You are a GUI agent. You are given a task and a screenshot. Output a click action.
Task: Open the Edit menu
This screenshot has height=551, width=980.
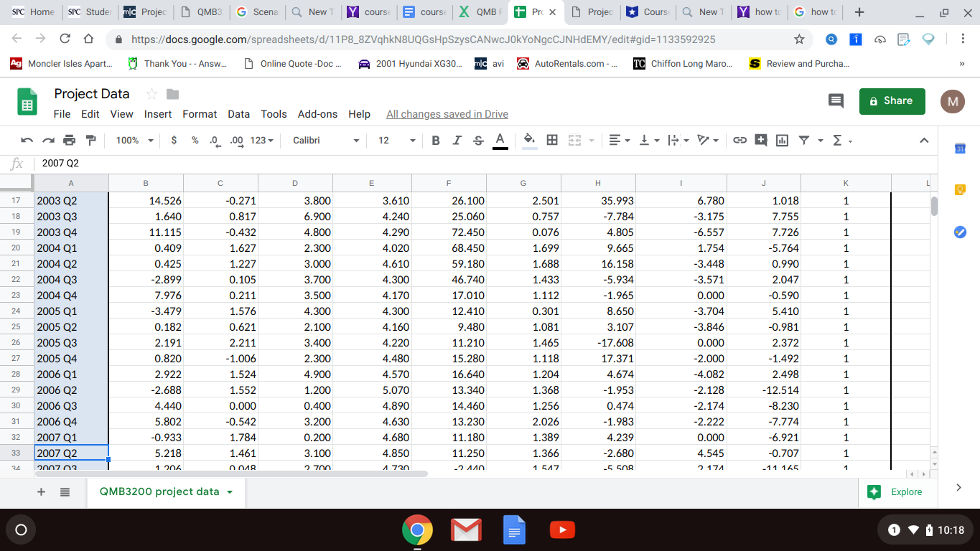(x=90, y=114)
